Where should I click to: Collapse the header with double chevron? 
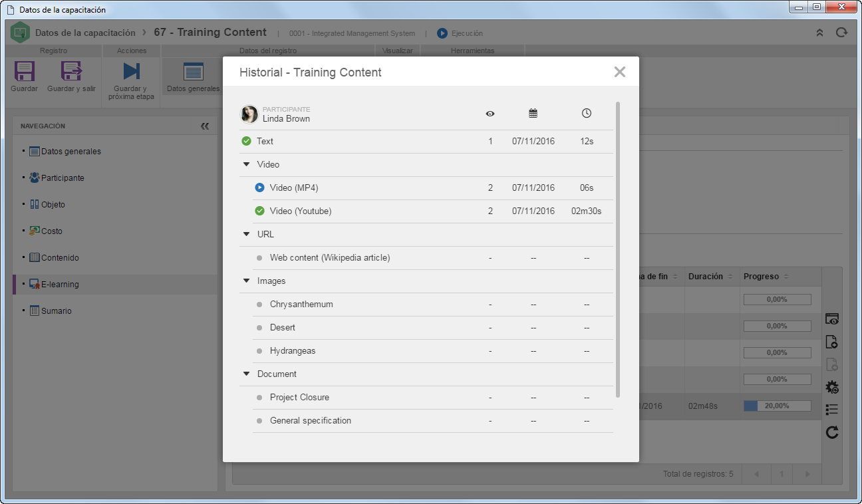click(x=819, y=33)
